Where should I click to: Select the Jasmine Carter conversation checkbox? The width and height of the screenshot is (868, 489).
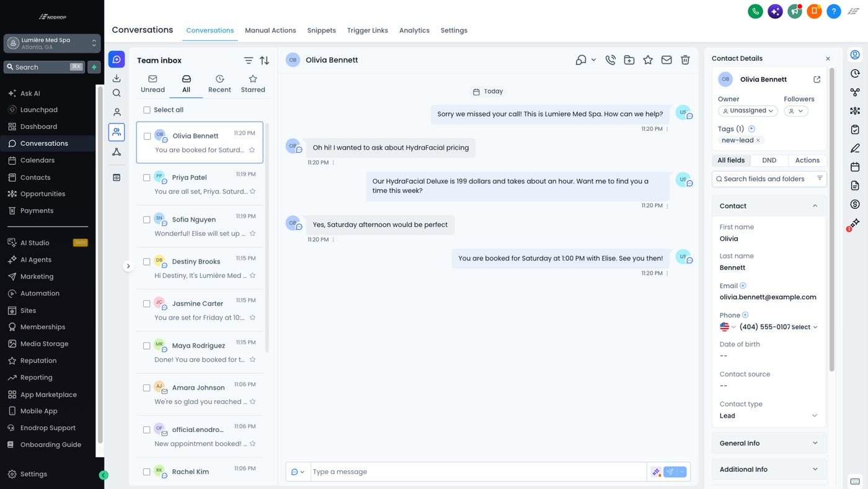click(x=147, y=304)
